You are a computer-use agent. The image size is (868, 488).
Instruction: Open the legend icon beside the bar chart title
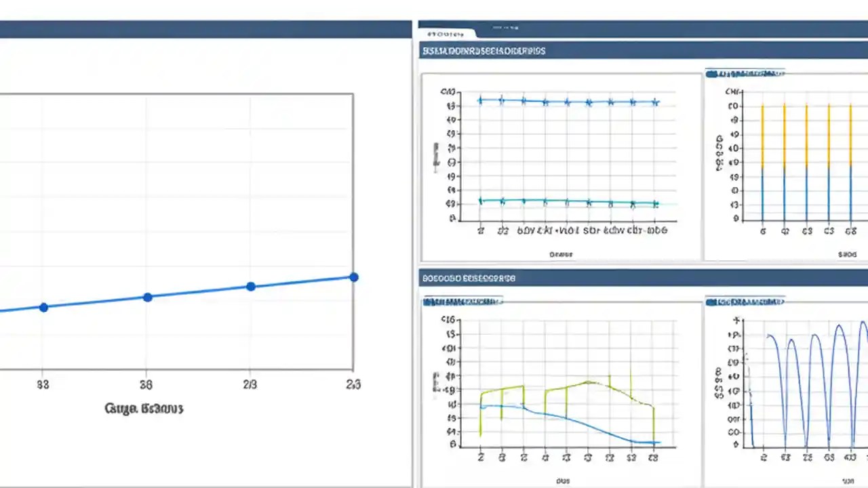pos(711,74)
